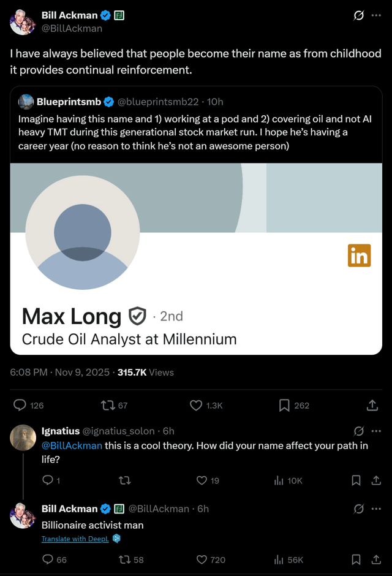Open Ignatius profile avatar
This screenshot has width=392, height=576.
23,438
